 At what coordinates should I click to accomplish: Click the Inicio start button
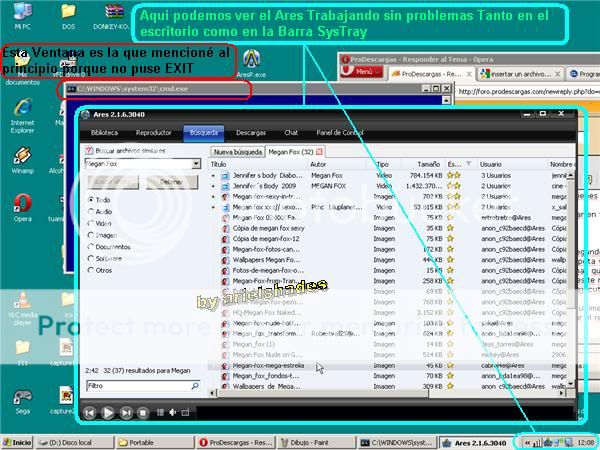click(x=17, y=442)
